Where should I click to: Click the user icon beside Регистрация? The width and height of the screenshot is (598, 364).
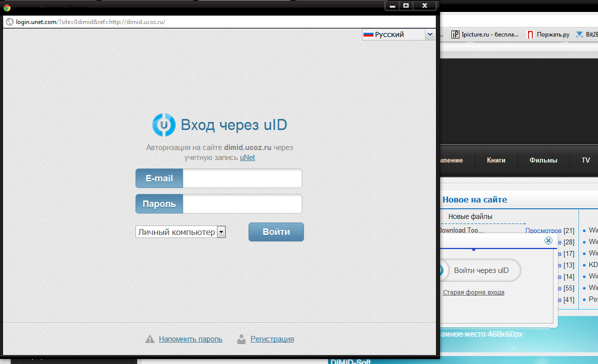[x=241, y=339]
